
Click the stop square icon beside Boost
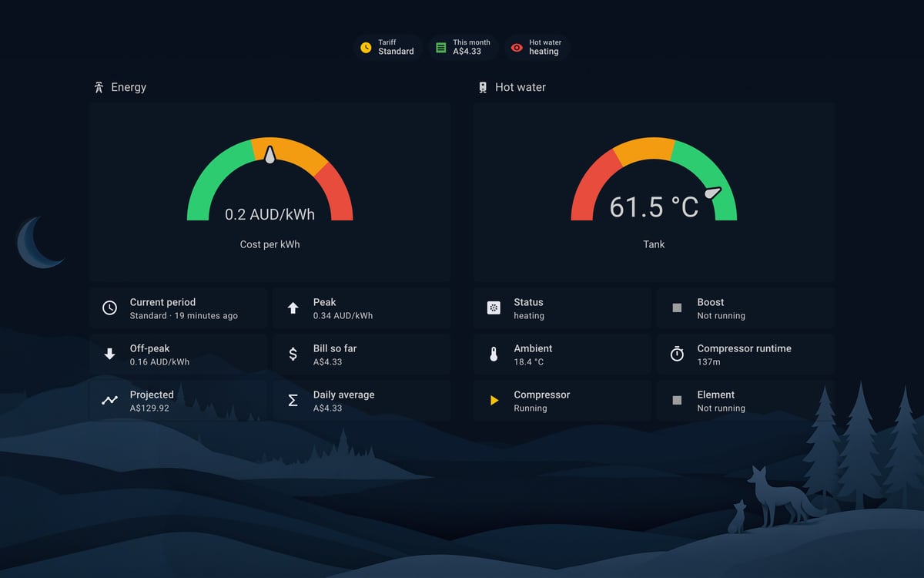(677, 308)
